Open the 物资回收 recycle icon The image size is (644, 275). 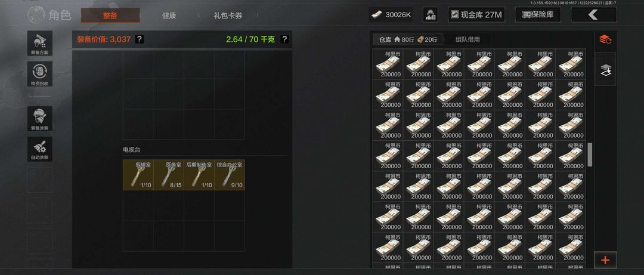click(x=40, y=75)
